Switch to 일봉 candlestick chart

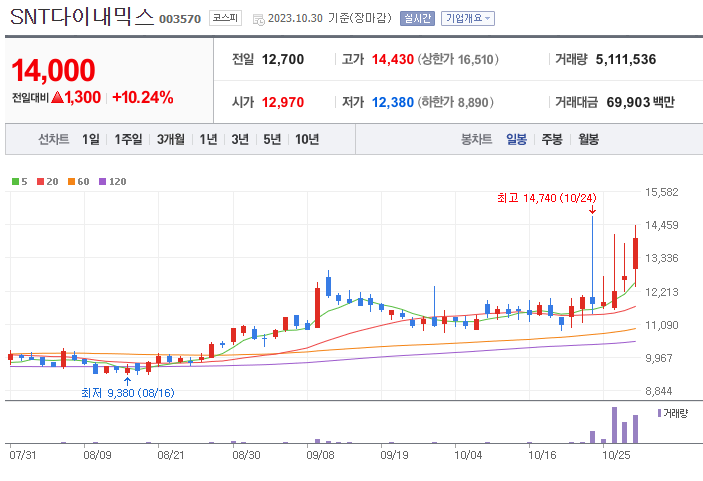(x=516, y=139)
